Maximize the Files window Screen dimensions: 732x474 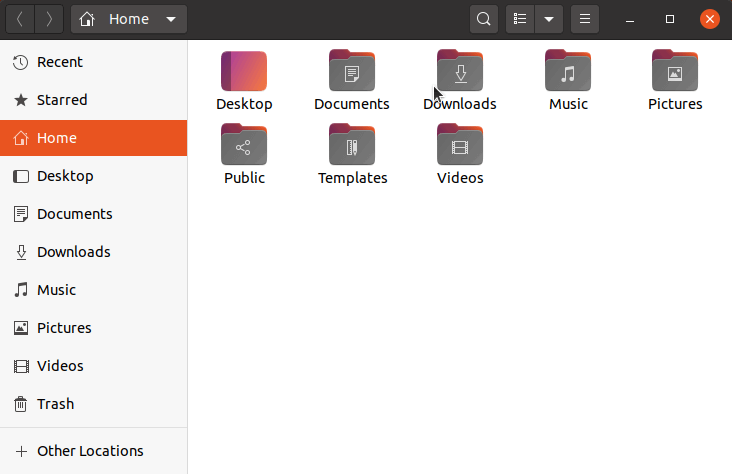coord(670,19)
